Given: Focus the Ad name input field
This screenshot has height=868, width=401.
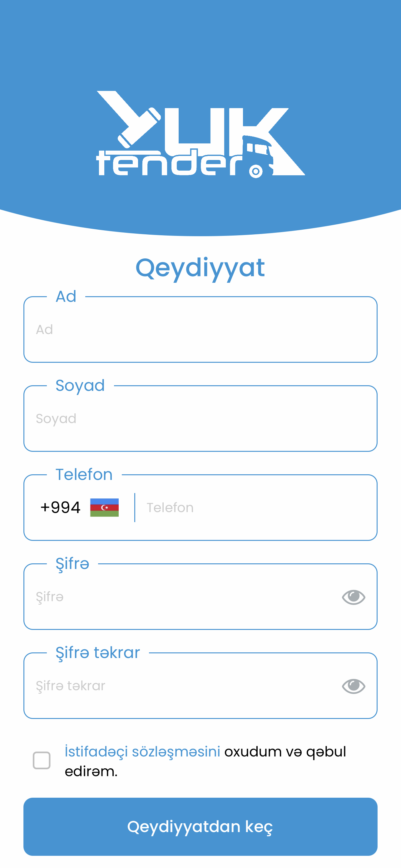Looking at the screenshot, I should point(200,330).
